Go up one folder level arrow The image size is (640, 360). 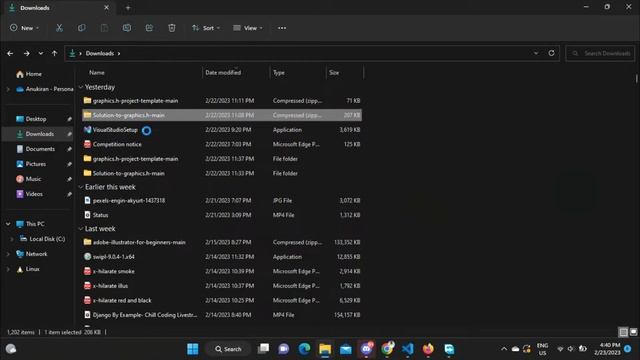click(x=54, y=53)
